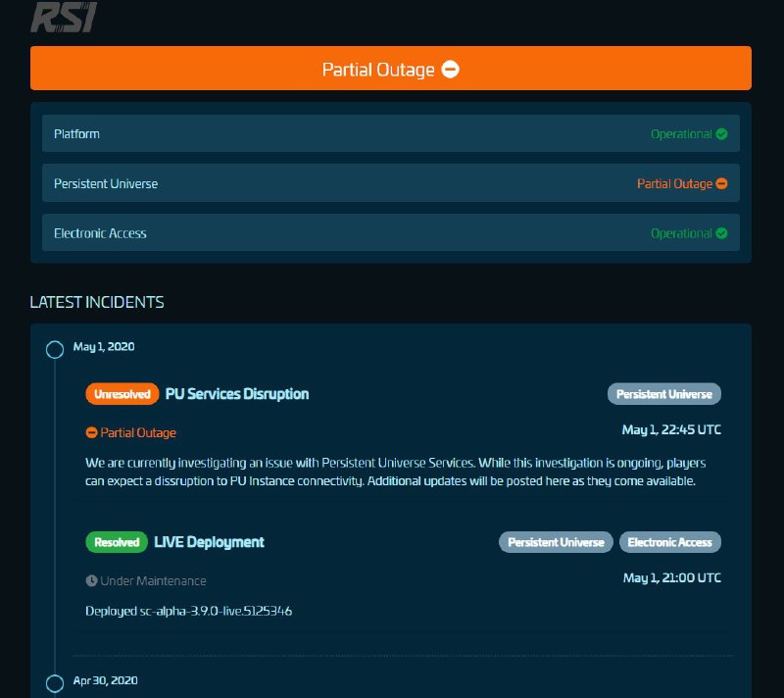Click the Persistent Universe tag on the disruption incident
Screen dimensions: 784x698
[x=664, y=393]
